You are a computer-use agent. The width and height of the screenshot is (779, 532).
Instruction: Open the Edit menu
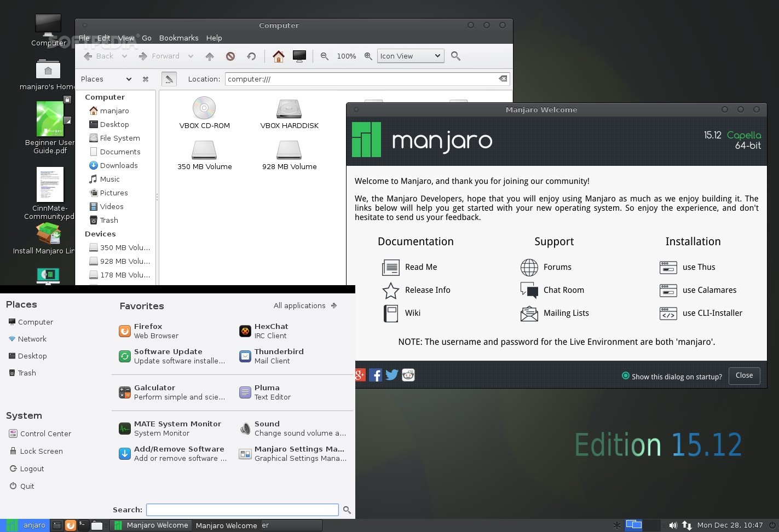[104, 38]
